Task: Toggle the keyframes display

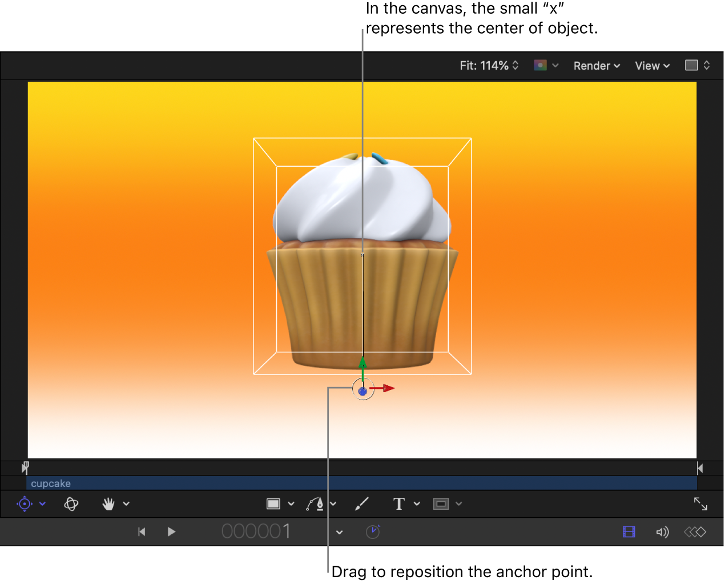Action: pyautogui.click(x=695, y=531)
